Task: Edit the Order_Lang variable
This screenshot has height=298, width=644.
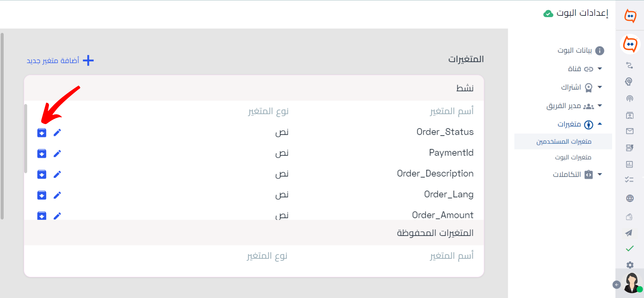Action: tap(57, 195)
